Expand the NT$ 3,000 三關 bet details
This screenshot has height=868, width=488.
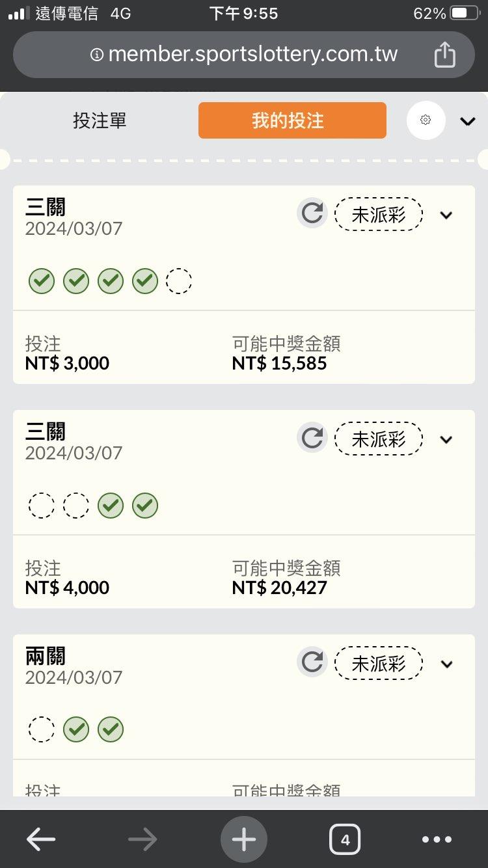click(446, 215)
